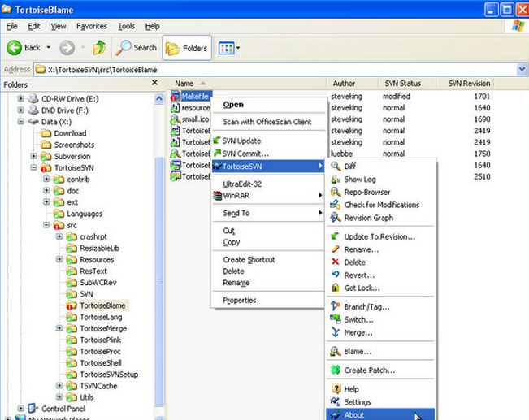Select Properties in the context menu
The image size is (529, 420).
pos(240,300)
